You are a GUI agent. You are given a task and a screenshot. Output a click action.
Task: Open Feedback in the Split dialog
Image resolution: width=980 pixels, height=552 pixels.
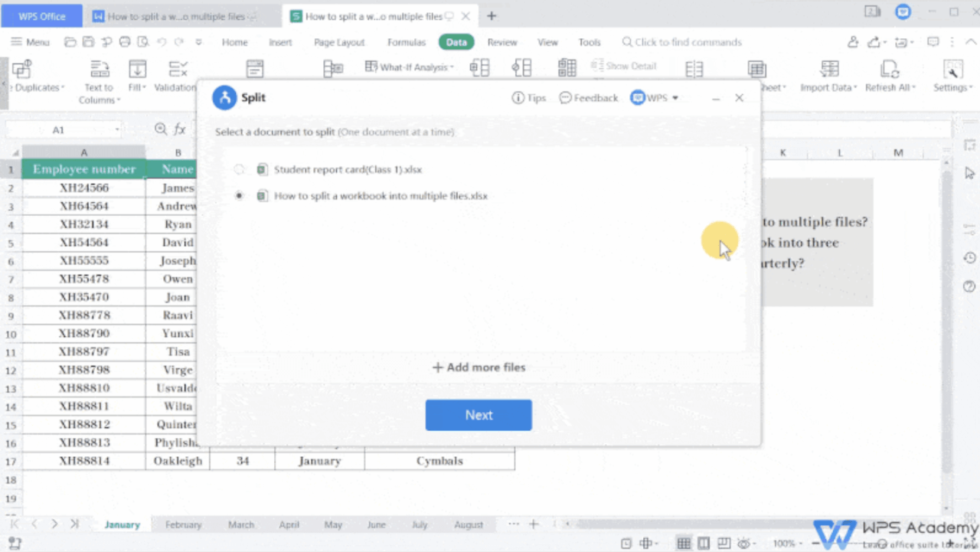click(589, 98)
